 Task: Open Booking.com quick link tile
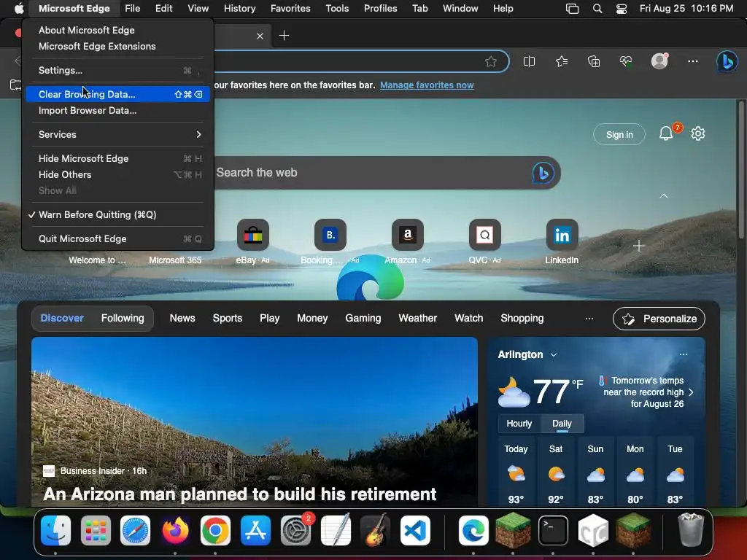(x=330, y=235)
